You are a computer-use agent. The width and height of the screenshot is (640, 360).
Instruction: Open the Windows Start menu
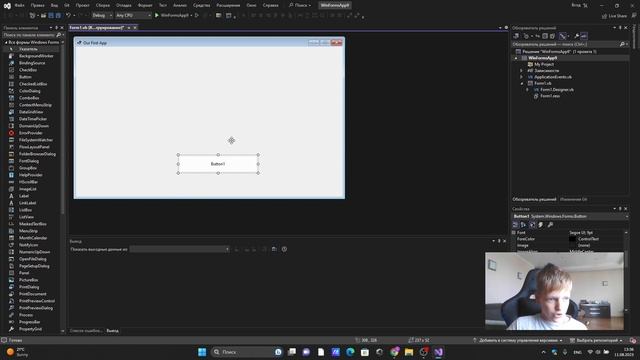202,352
